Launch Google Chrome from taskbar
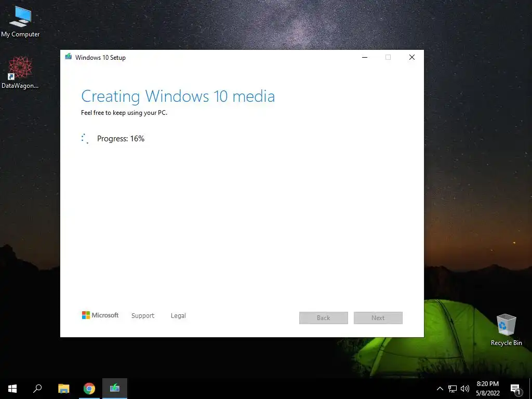532x399 pixels. point(89,389)
